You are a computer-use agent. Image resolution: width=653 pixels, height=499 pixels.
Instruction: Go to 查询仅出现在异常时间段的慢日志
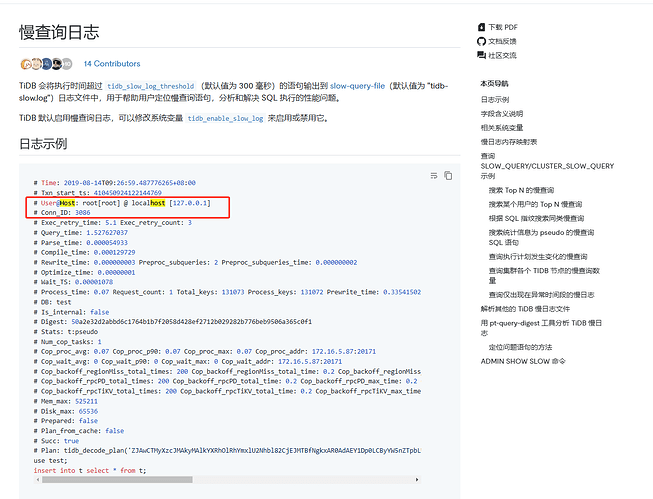(541, 295)
